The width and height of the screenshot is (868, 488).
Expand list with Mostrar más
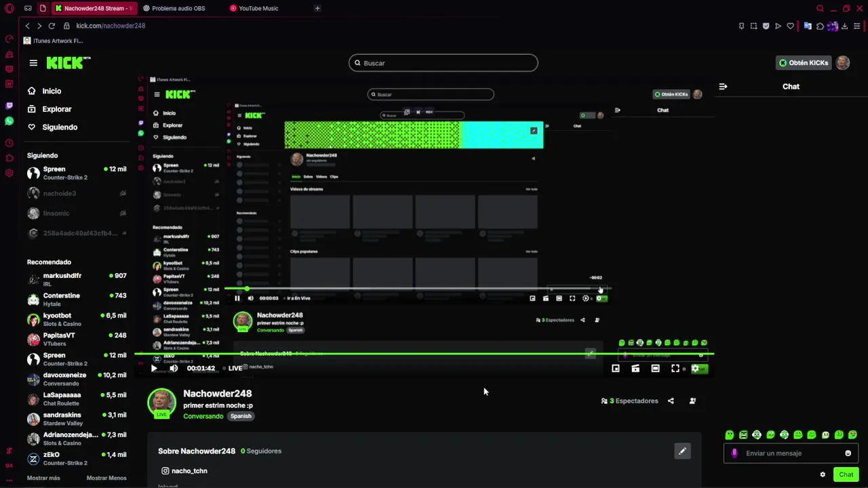(43, 478)
